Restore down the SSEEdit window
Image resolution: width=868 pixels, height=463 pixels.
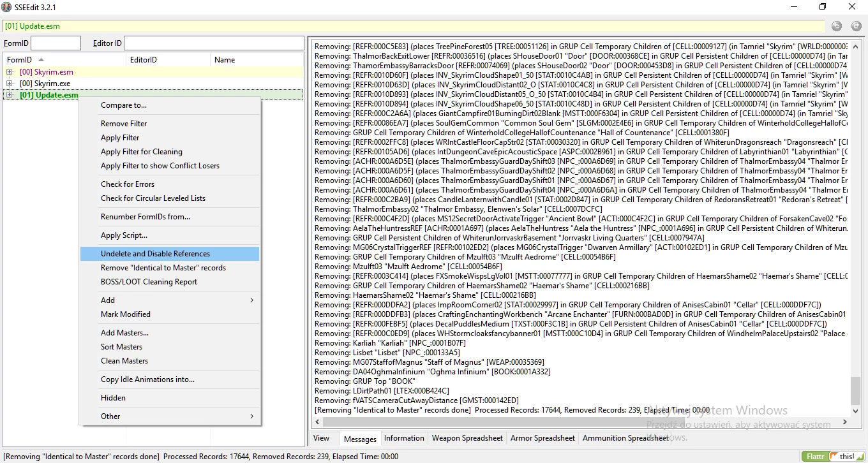coord(823,7)
